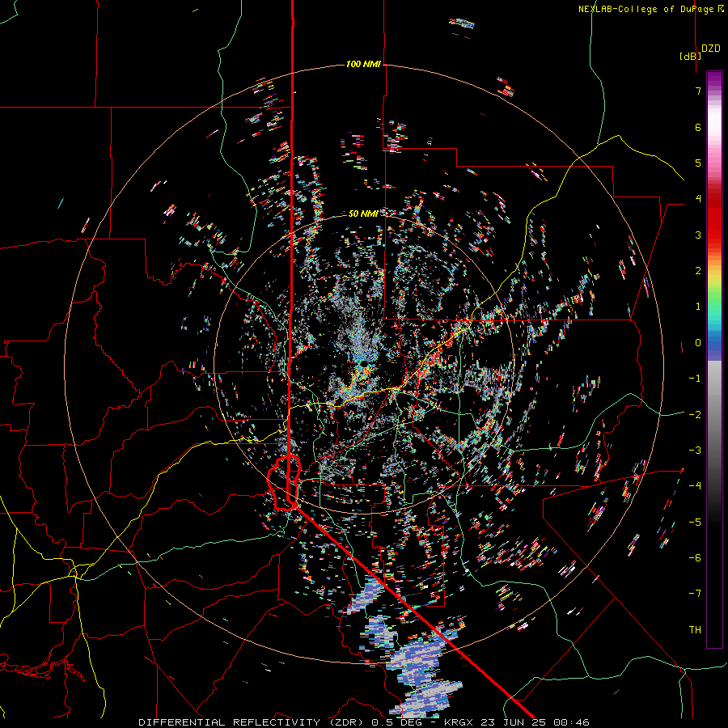728x728 pixels.
Task: Click the -6 value on the color scale
Action: tap(695, 558)
